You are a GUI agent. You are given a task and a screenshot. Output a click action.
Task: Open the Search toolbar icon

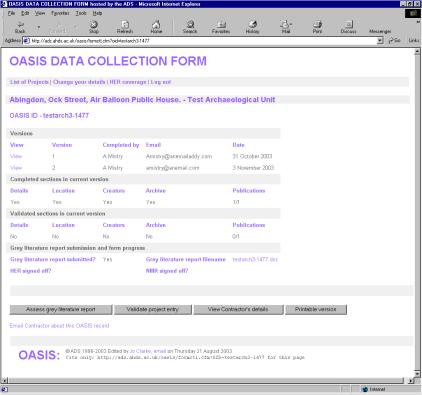pos(190,27)
